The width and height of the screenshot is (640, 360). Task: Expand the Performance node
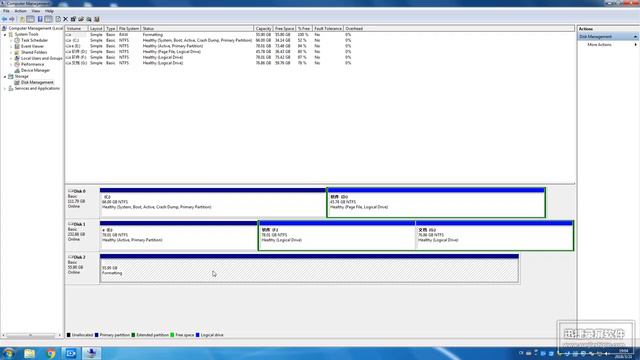pos(11,64)
